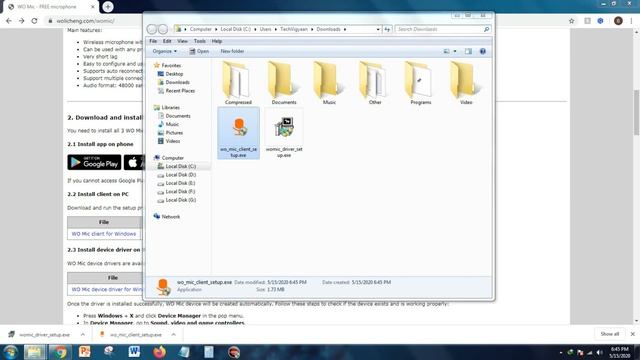Open the Other folder
Screen dimensions: 640x360
375,82
